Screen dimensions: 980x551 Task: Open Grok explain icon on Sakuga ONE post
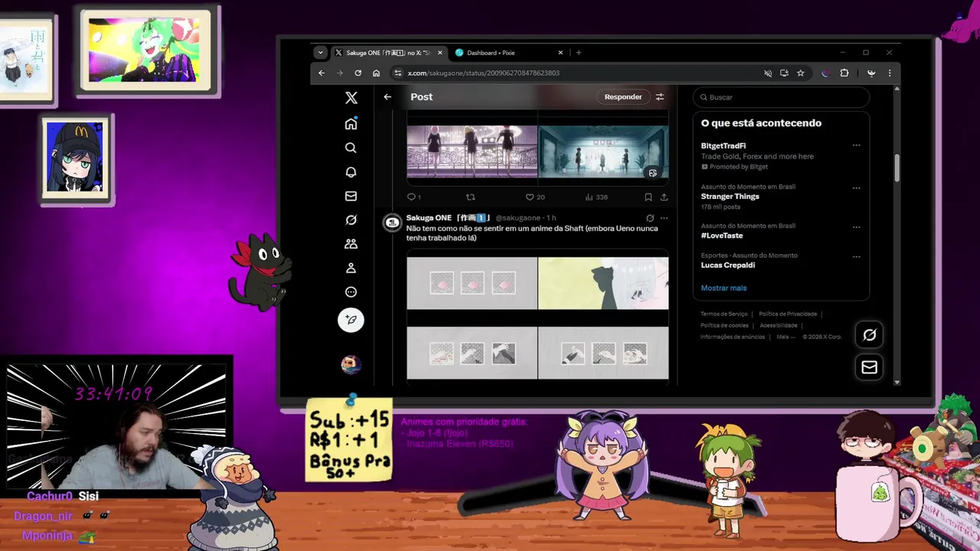pyautogui.click(x=650, y=218)
